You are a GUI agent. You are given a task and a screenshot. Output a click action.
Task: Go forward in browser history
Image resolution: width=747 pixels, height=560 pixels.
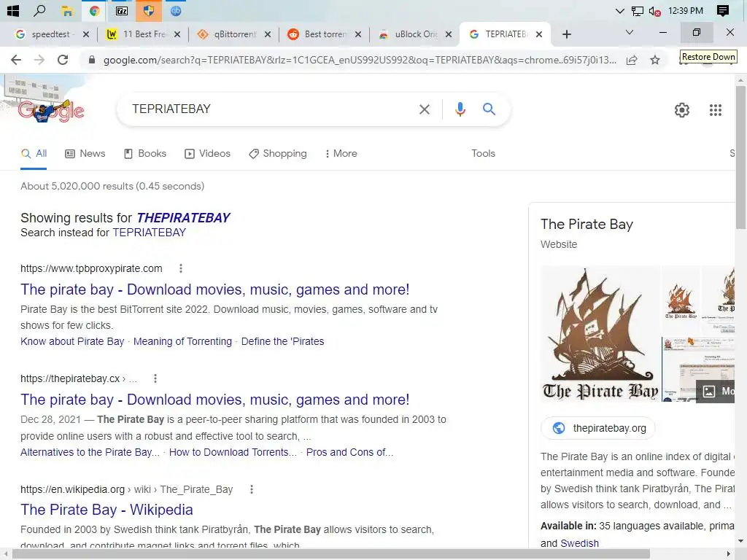point(39,60)
